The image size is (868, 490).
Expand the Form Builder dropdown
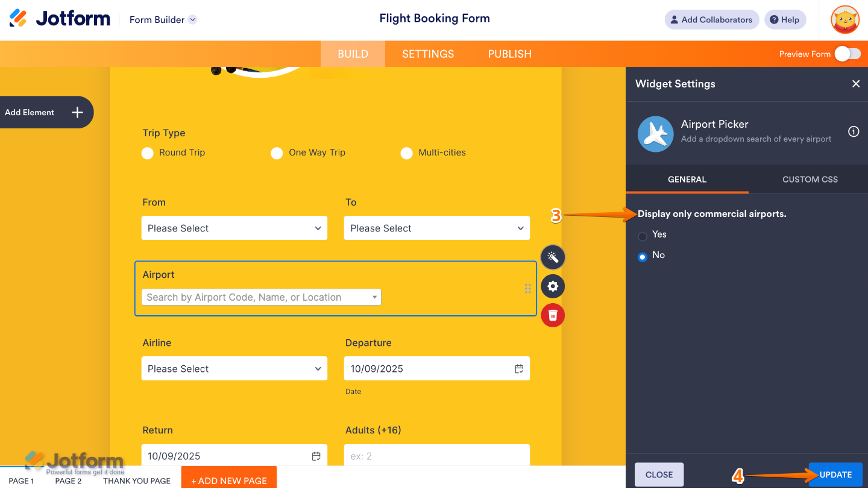click(x=192, y=19)
